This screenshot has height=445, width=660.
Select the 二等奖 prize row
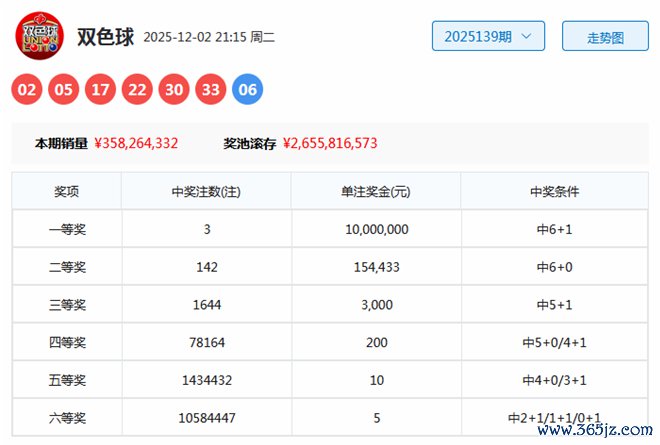[x=67, y=267]
